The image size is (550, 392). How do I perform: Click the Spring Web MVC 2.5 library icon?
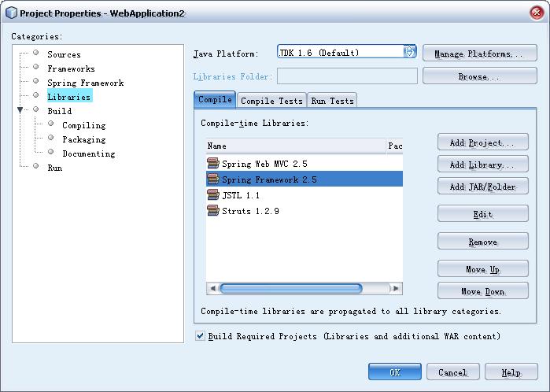tap(213, 163)
